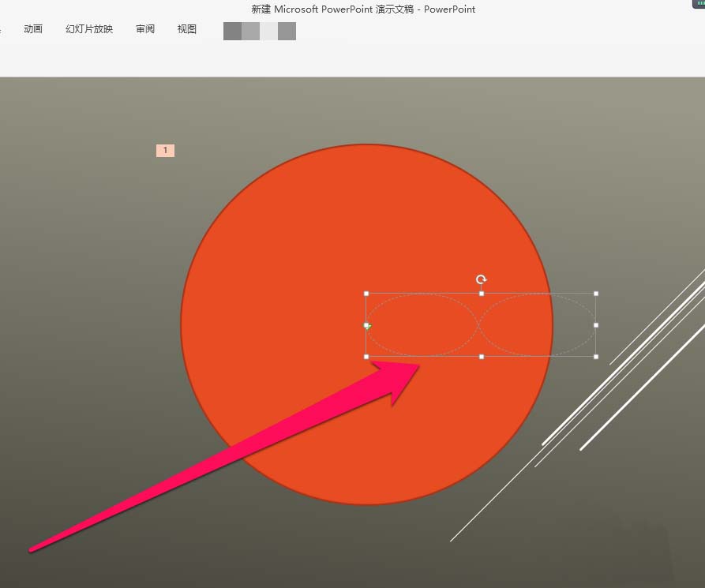Click the top-middle resize handle of the selection
The height and width of the screenshot is (588, 705).
click(x=482, y=294)
